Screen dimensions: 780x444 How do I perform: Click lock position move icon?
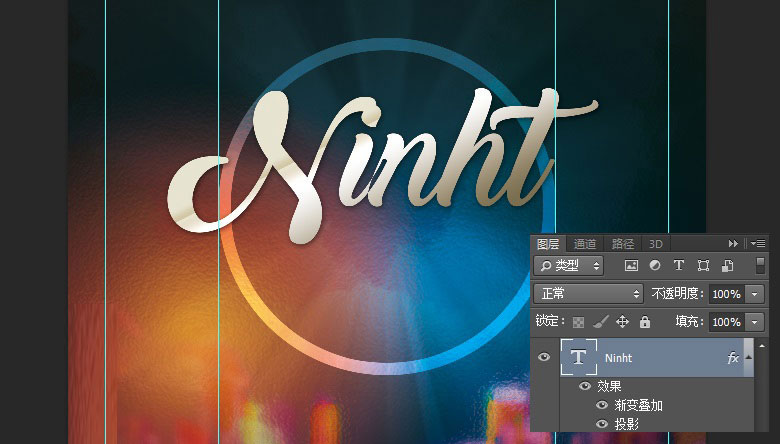click(622, 322)
